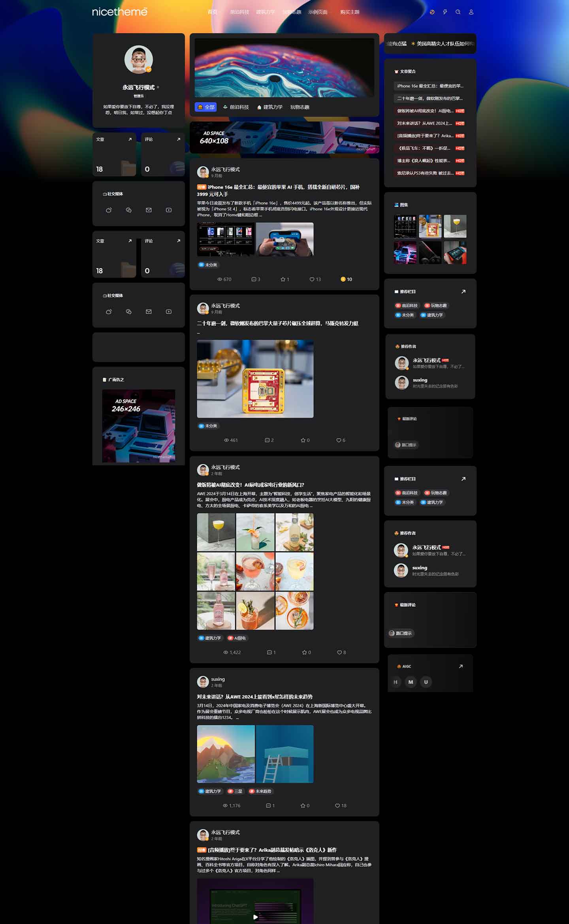
Task: Toggle dark mode with the moon icon
Action: click(x=432, y=12)
